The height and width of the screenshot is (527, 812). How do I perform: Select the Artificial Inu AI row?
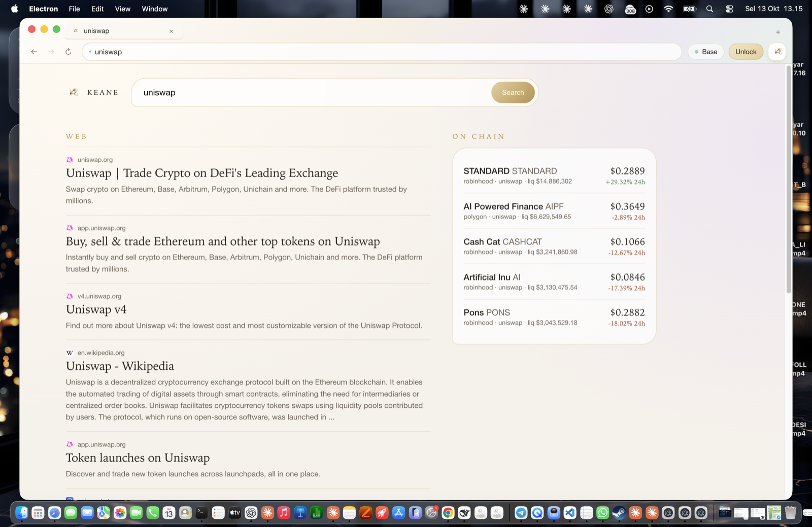tap(554, 282)
